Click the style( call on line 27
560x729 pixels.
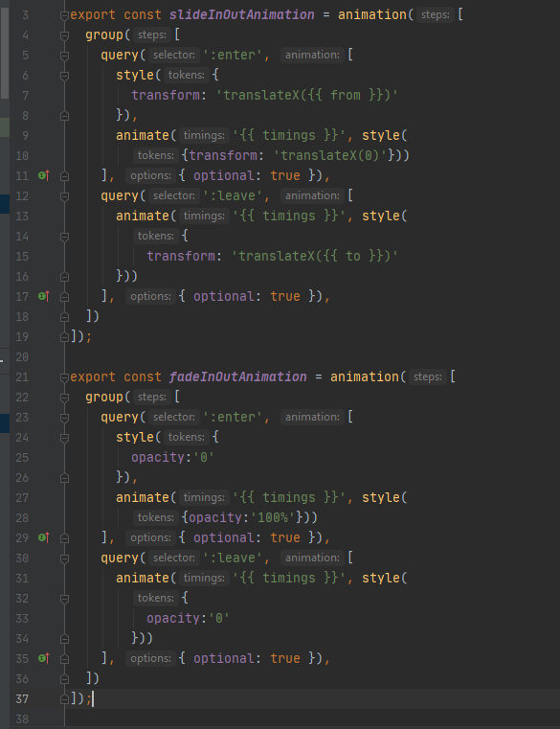pos(384,497)
